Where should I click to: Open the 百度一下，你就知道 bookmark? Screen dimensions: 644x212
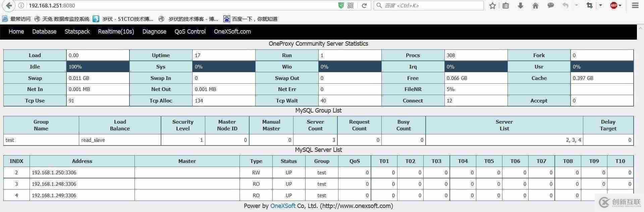[x=251, y=19]
